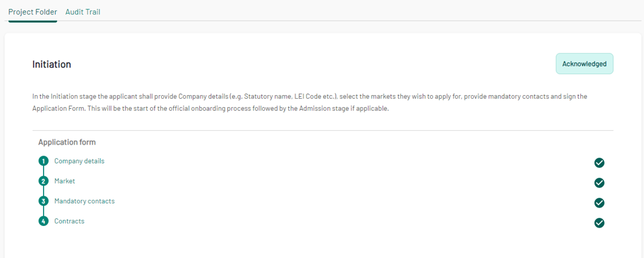This screenshot has width=644, height=258.
Task: Click the stepper line between steps 3 and 4
Action: [43, 211]
